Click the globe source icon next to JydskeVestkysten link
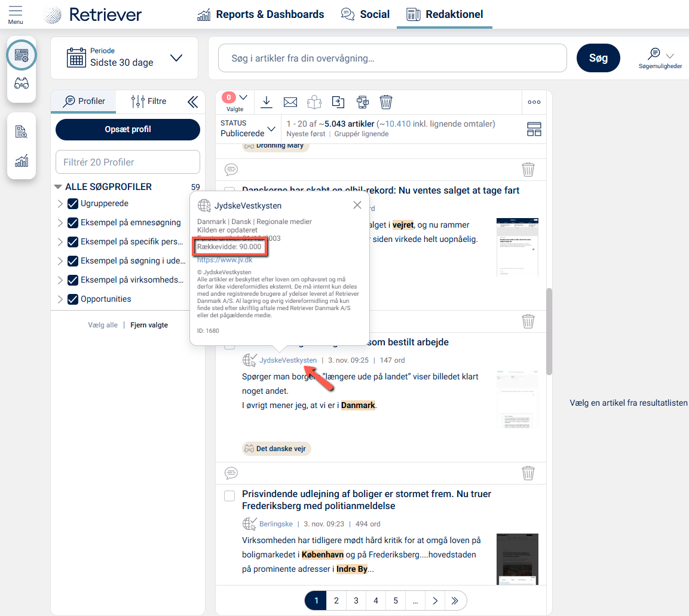Viewport: 689px width, 616px height. [249, 360]
